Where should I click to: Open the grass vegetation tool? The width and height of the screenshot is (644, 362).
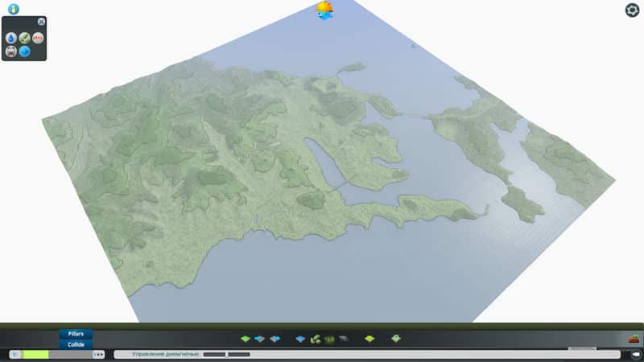(x=329, y=339)
